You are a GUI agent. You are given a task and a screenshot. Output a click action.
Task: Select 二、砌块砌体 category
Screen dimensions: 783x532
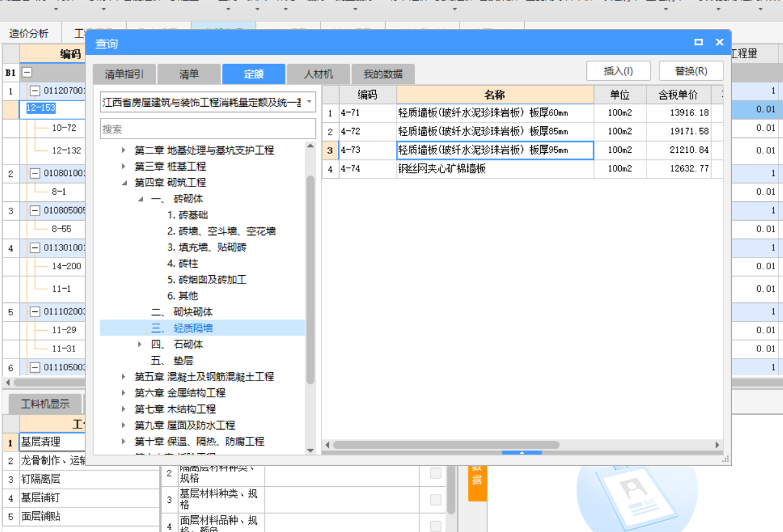[182, 312]
